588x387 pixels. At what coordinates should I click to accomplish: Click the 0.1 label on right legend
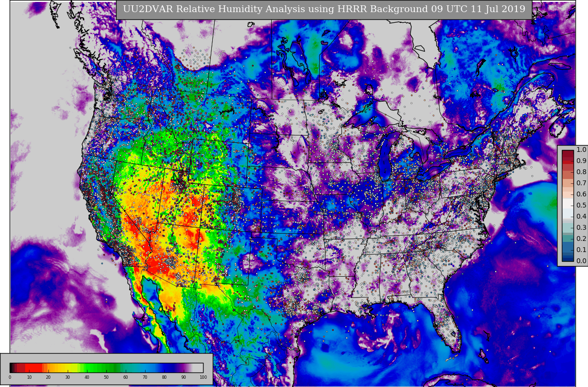coord(581,250)
